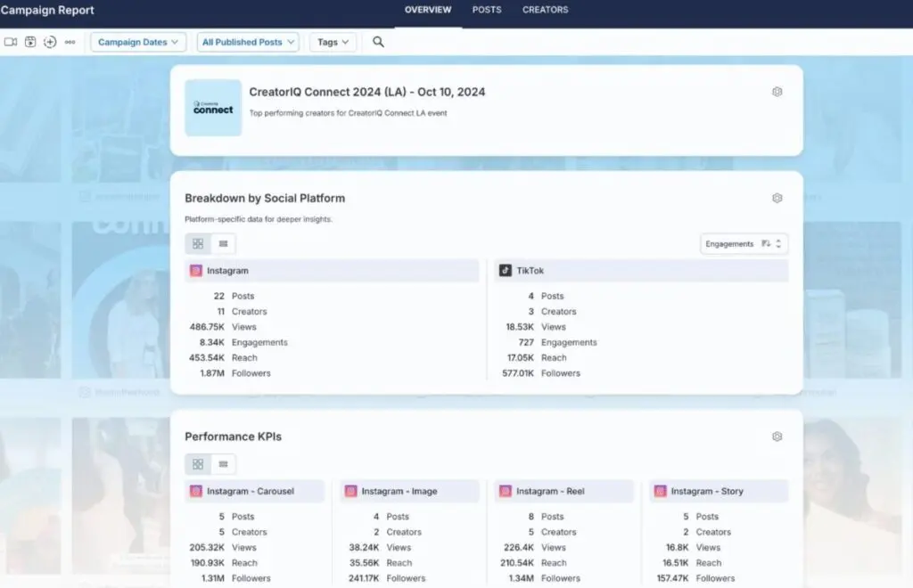Open the three-dots more options menu

(x=70, y=42)
